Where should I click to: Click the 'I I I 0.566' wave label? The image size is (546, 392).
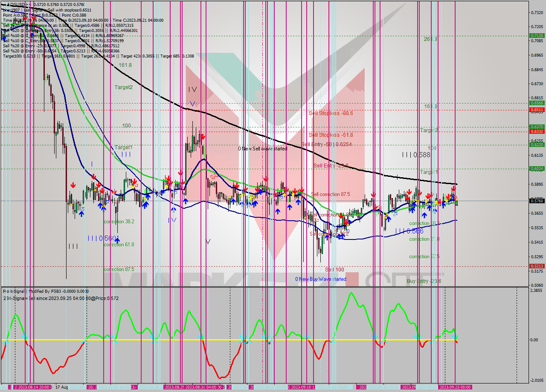409,231
